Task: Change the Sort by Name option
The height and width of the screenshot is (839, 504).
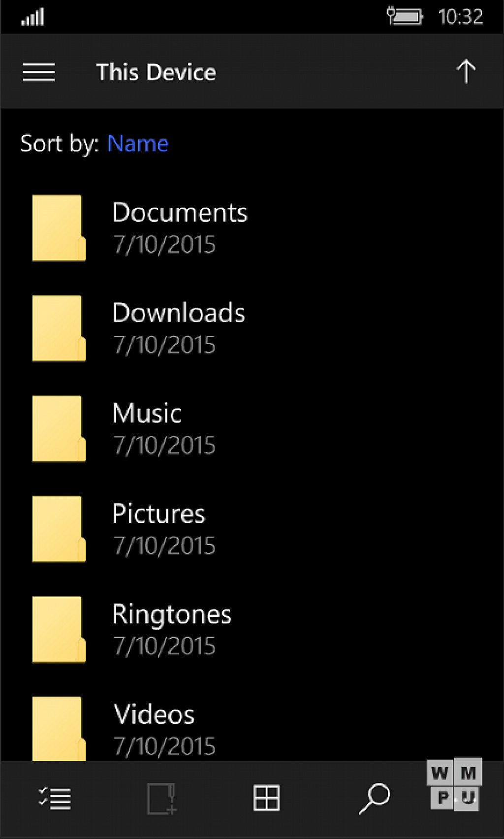Action: click(x=138, y=144)
